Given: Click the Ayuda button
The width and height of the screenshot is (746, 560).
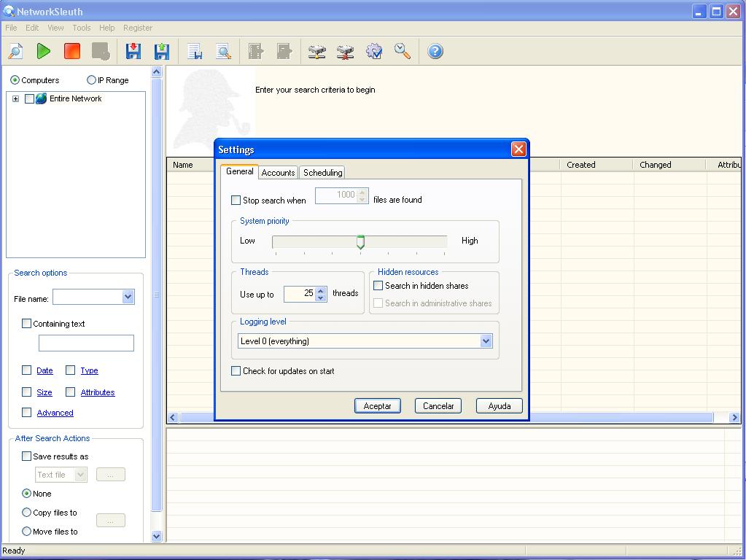Looking at the screenshot, I should click(x=499, y=406).
